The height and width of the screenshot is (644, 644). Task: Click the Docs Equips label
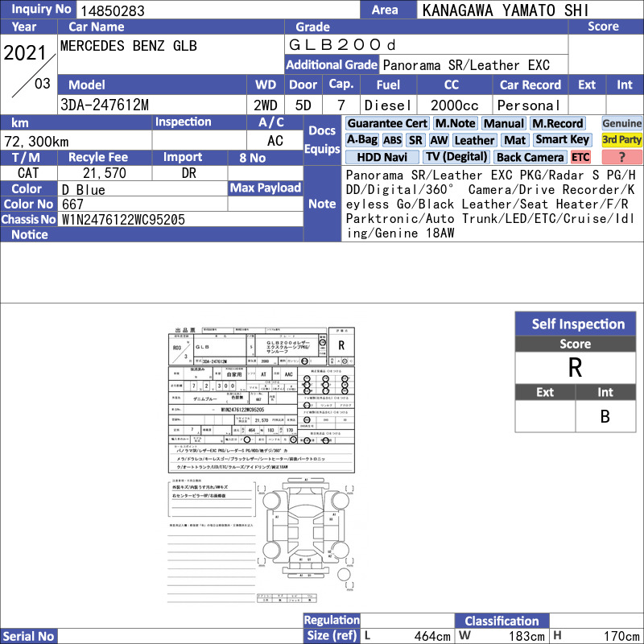pos(322,139)
